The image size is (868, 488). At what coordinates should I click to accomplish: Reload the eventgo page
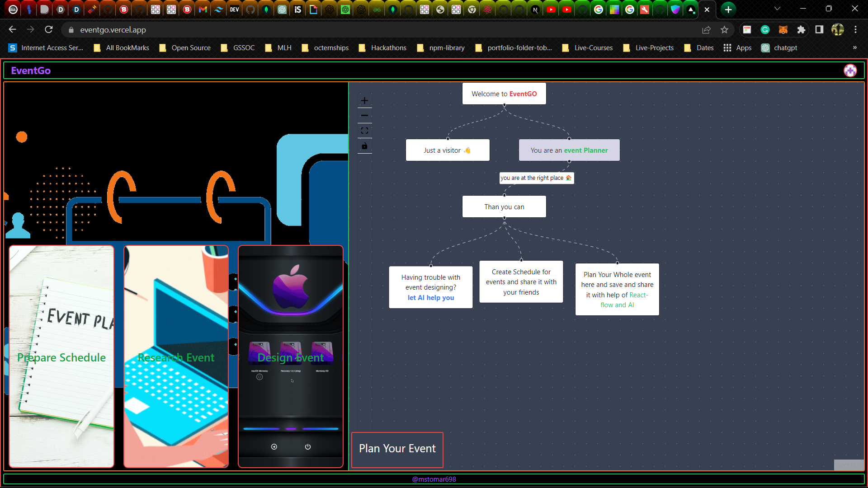tap(49, 30)
